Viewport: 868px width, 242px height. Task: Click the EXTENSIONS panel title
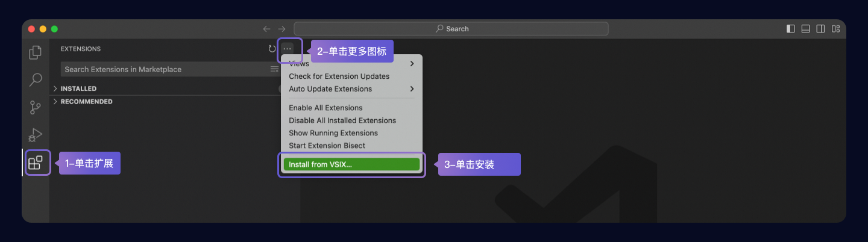81,49
